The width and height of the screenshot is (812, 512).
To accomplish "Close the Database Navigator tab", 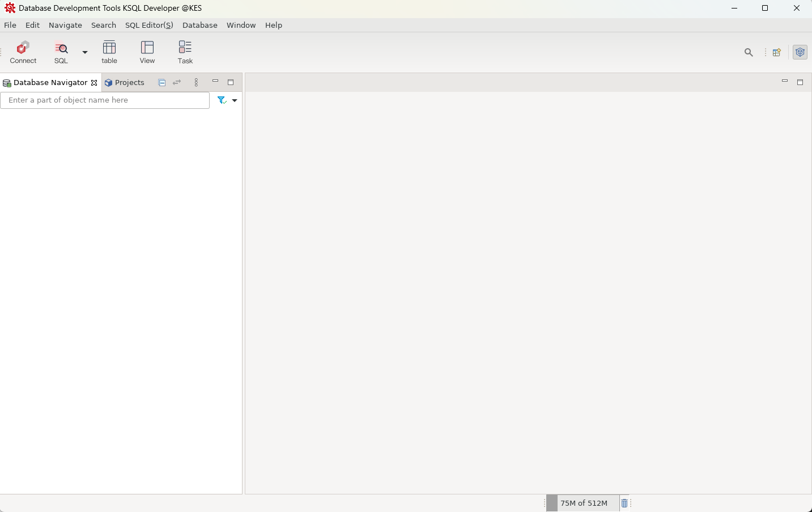I will click(94, 83).
